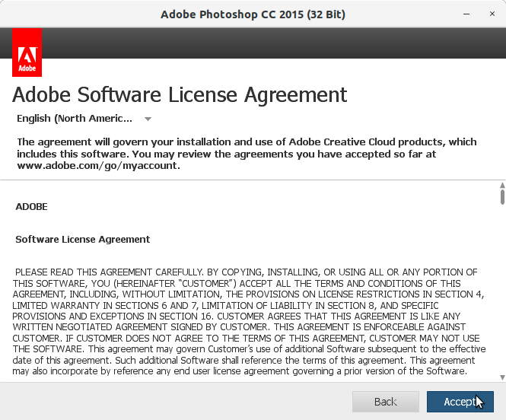Image resolution: width=506 pixels, height=420 pixels.
Task: Open the English (North America) language dropdown
Action: 84,119
